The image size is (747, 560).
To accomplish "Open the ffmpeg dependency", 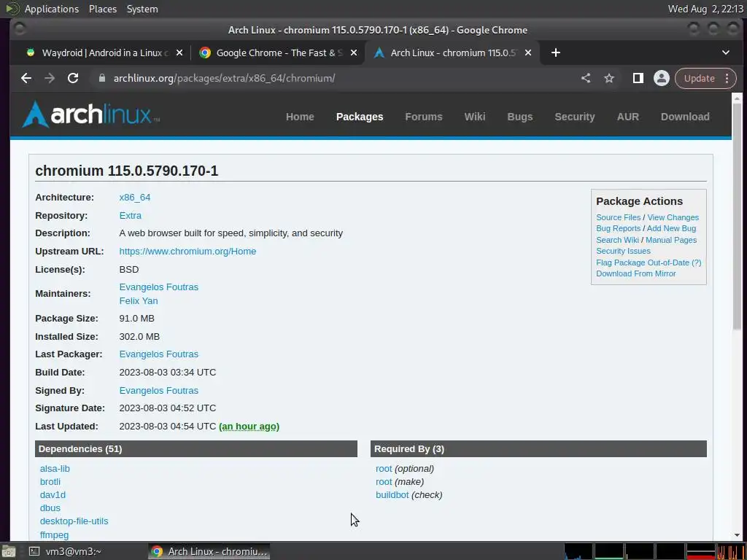I will (54, 534).
